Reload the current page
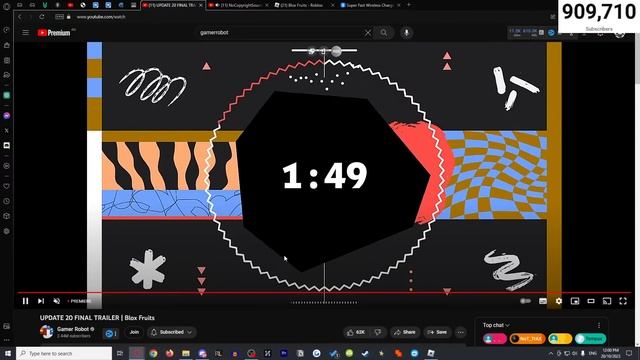Screen dimensions: 640x360 pos(42,17)
